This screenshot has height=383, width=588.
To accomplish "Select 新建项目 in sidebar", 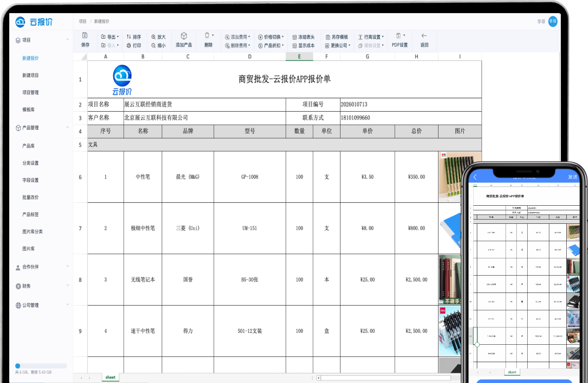I will [31, 75].
